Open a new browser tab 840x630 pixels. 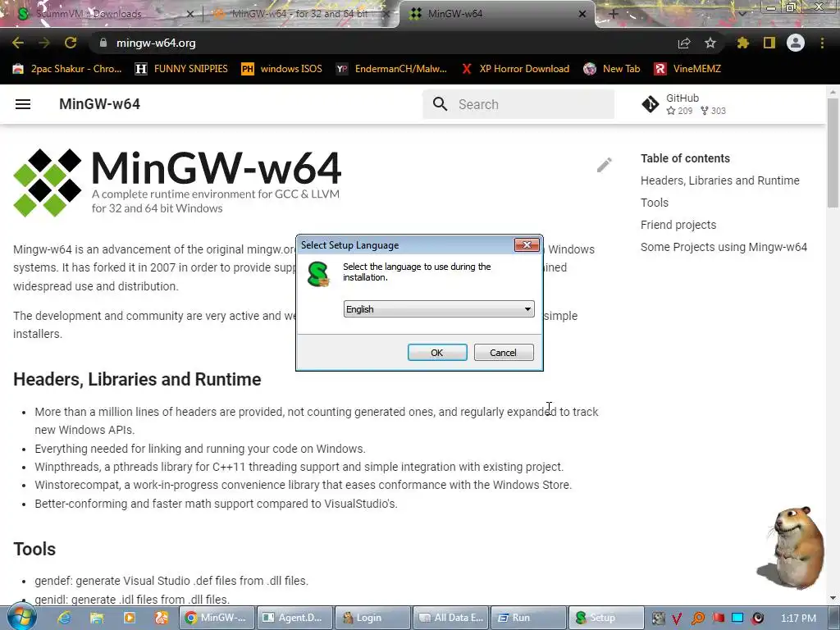click(x=614, y=14)
